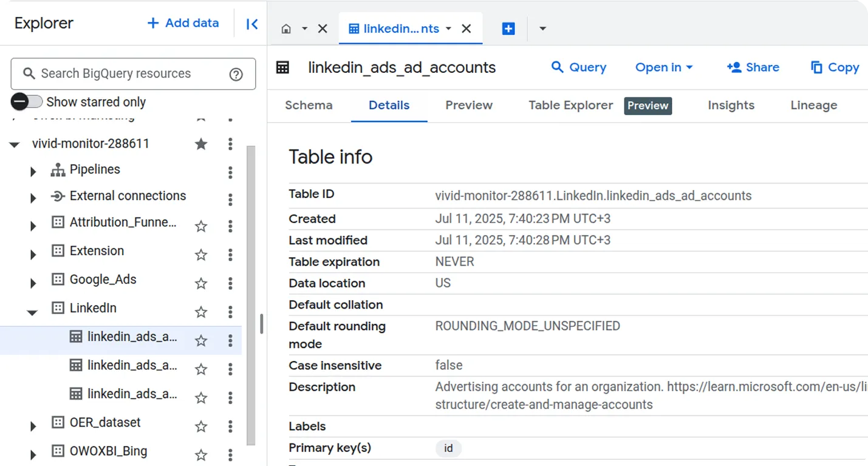Click the OER_dataset dataset icon
Screen dimensions: 868x466
(58, 422)
